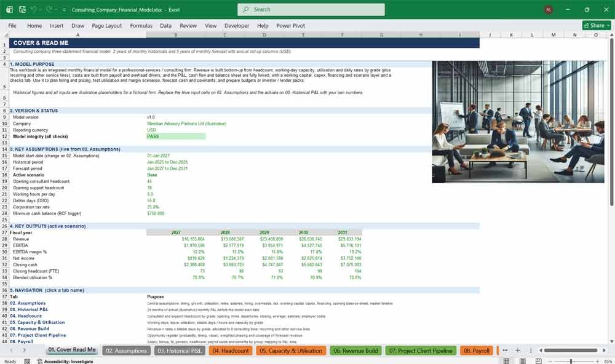Click the Select All corner triangle
The height and width of the screenshot is (364, 615).
5,35
